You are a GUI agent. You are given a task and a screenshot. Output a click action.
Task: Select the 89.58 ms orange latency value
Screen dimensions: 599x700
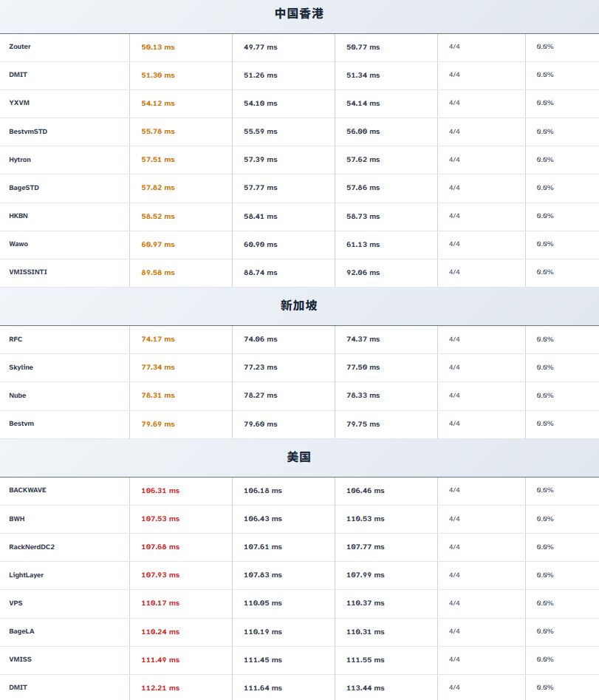coord(158,273)
